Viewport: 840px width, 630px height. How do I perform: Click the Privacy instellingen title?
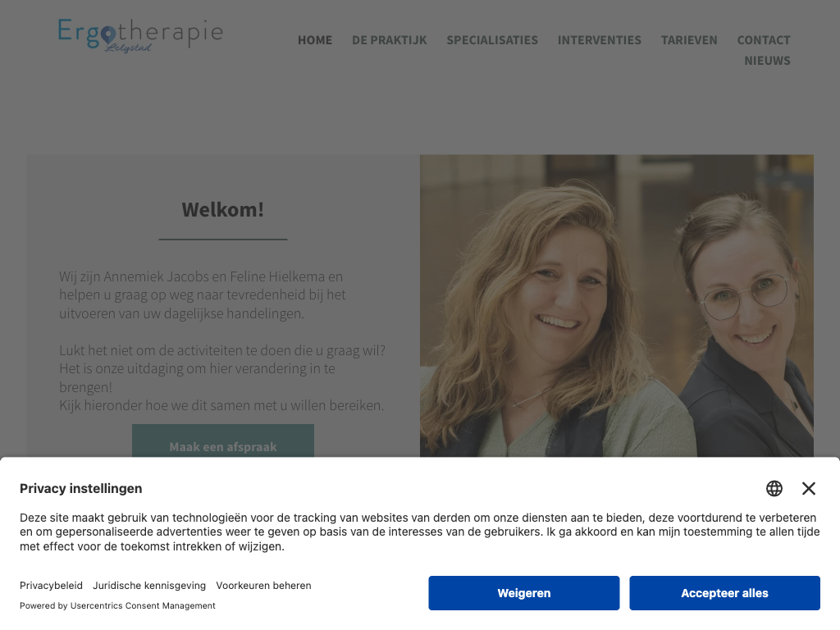81,489
